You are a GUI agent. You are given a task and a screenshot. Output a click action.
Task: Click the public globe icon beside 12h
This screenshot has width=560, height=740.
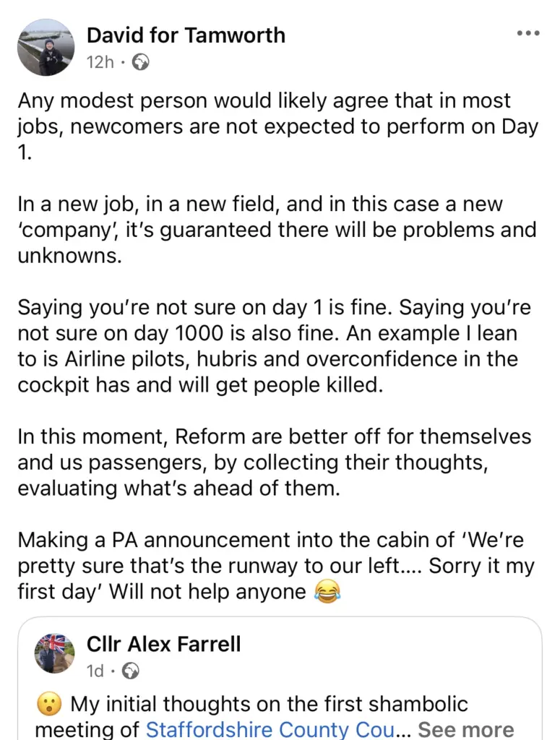[141, 62]
